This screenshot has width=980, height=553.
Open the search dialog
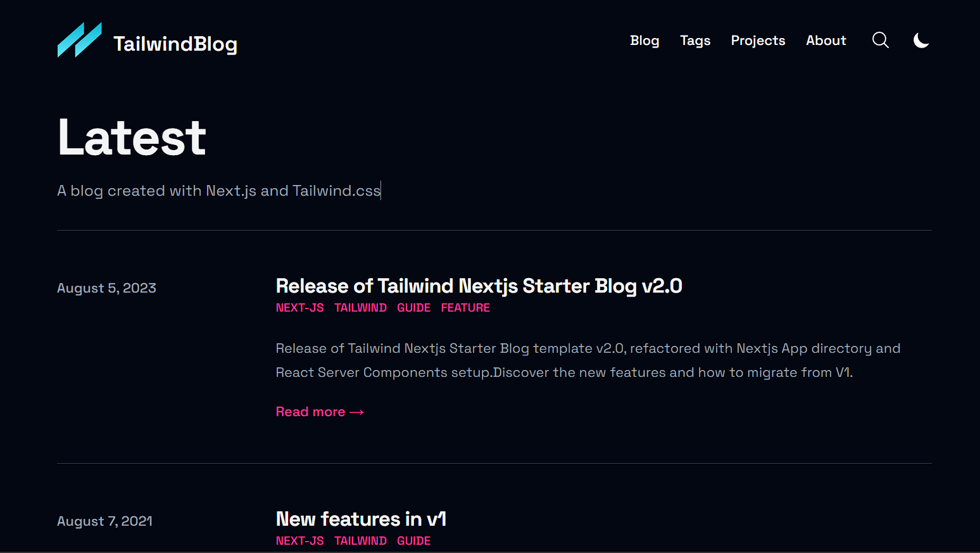click(x=880, y=40)
